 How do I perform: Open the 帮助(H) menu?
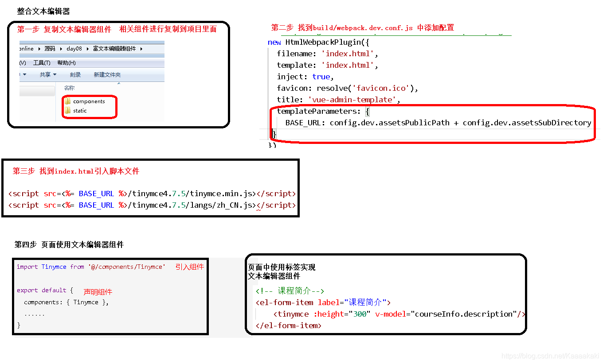[67, 63]
